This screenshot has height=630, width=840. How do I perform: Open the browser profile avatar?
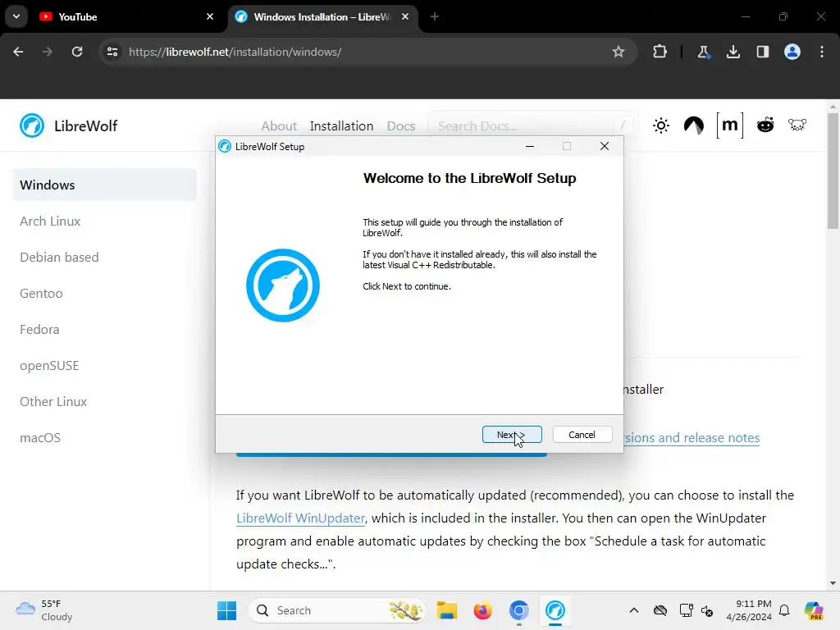tap(792, 52)
